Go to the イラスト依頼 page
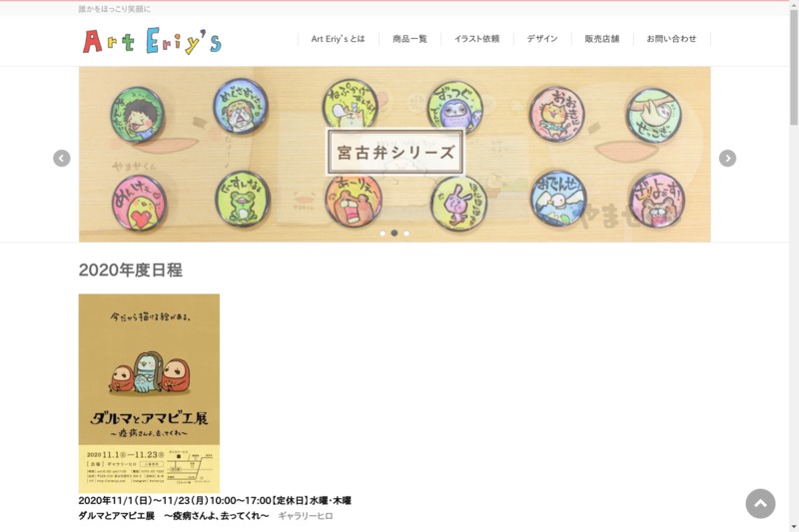 [477, 39]
